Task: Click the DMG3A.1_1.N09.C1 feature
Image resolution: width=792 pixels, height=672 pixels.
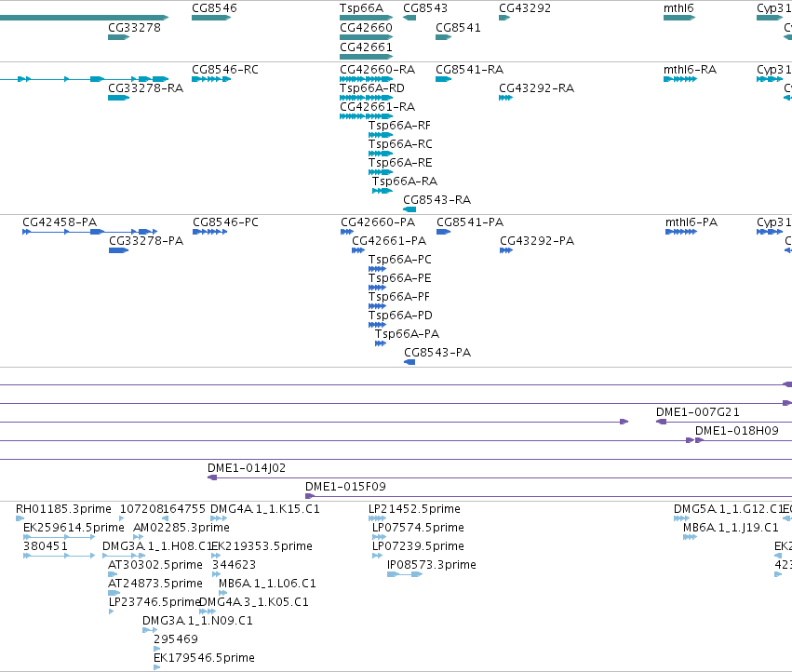Action: pyautogui.click(x=150, y=630)
